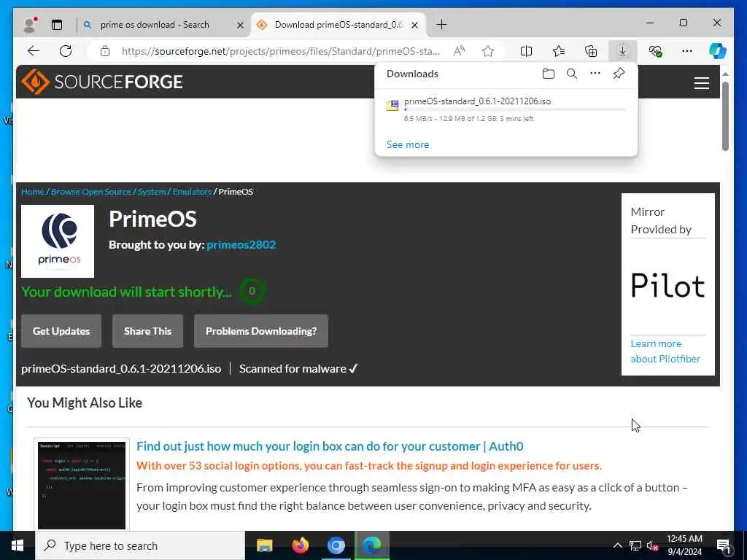Viewport: 747px width, 560px height.
Task: Open Browser essentials heart icon
Action: [655, 51]
